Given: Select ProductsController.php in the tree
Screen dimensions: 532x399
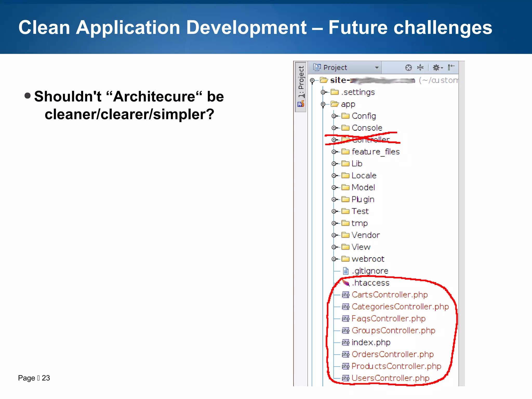Looking at the screenshot, I should [x=396, y=366].
